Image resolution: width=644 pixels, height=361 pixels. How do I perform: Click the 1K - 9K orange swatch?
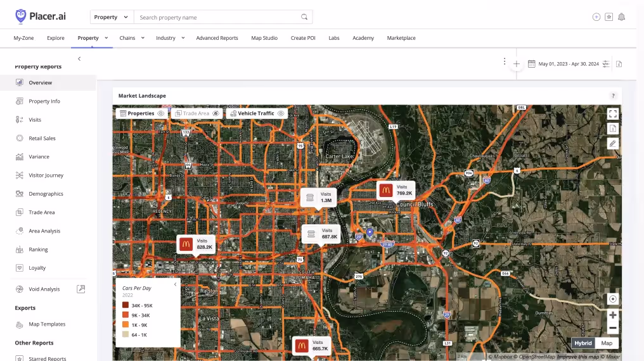pos(126,324)
